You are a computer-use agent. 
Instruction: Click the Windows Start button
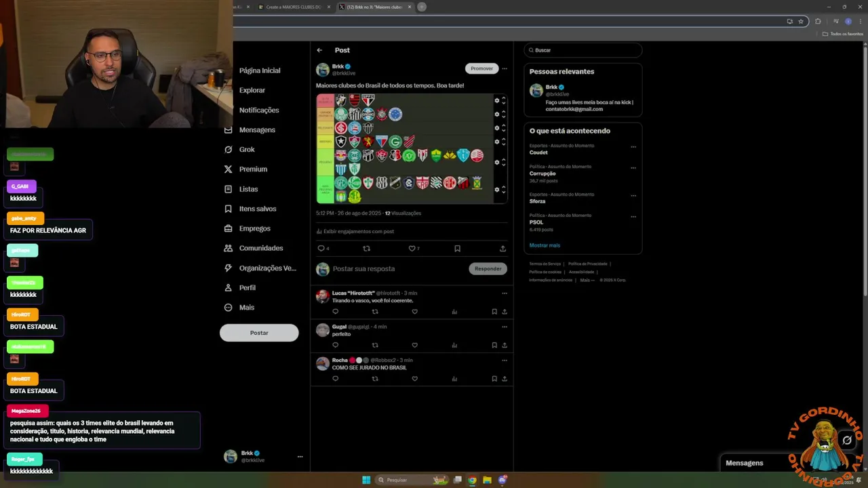(366, 480)
